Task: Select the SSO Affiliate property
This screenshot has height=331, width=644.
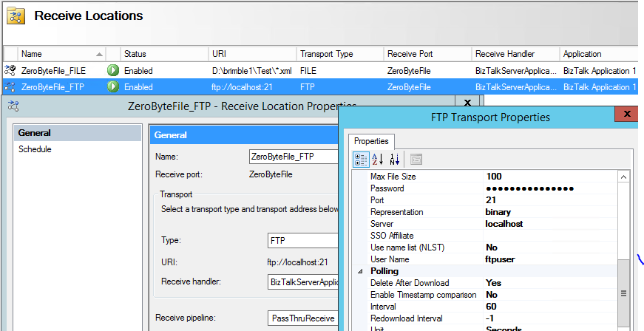Action: (392, 236)
